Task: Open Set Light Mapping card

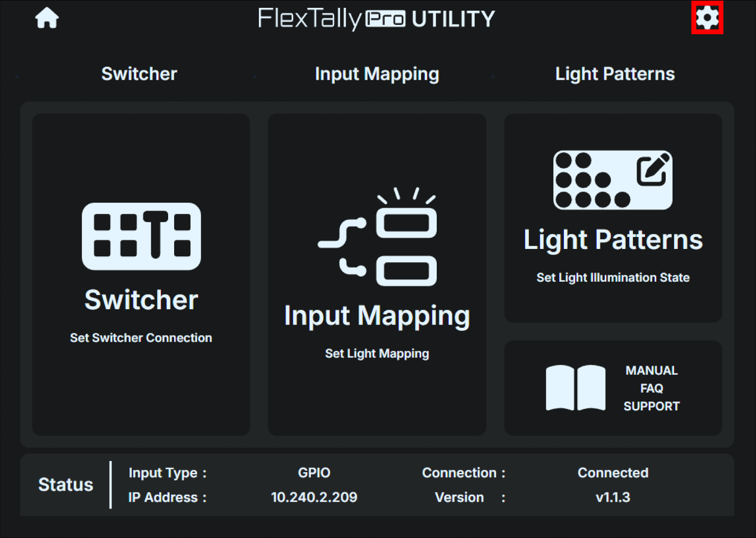Action: pos(377,275)
